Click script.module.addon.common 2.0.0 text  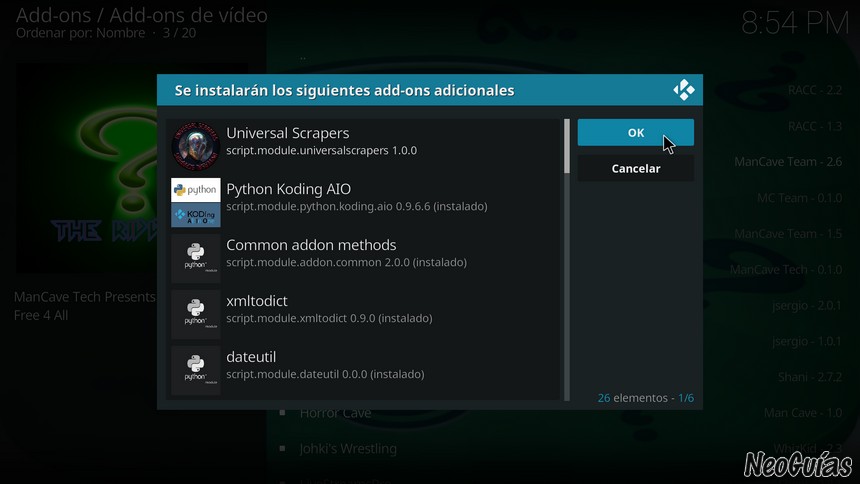[346, 262]
